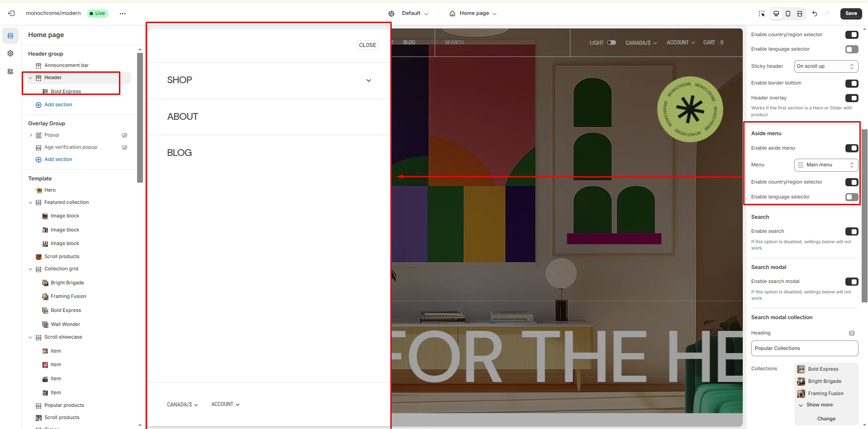The height and width of the screenshot is (429, 868).
Task: Click the globe icon beside Default
Action: 391,14
